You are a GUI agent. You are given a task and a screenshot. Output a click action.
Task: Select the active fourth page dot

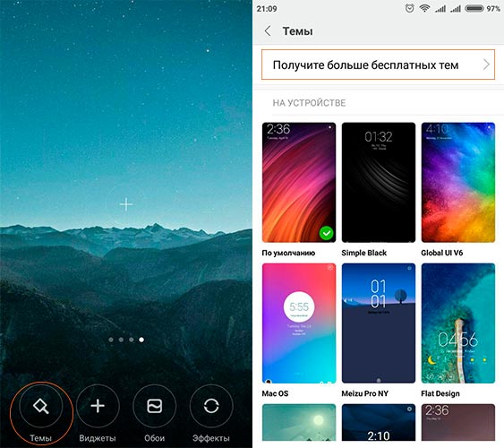pos(141,340)
